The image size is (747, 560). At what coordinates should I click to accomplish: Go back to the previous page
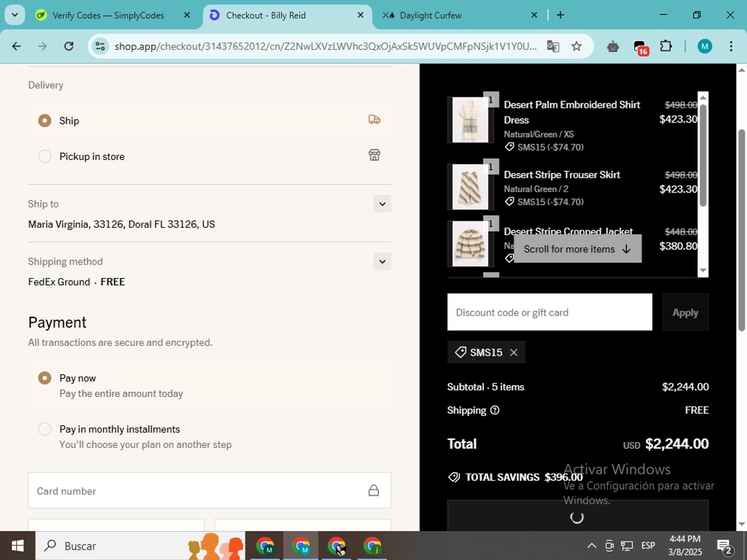pyautogui.click(x=16, y=46)
